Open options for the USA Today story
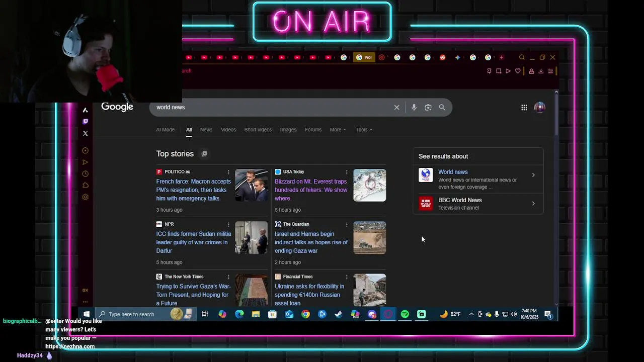The image size is (644, 362). click(x=347, y=172)
